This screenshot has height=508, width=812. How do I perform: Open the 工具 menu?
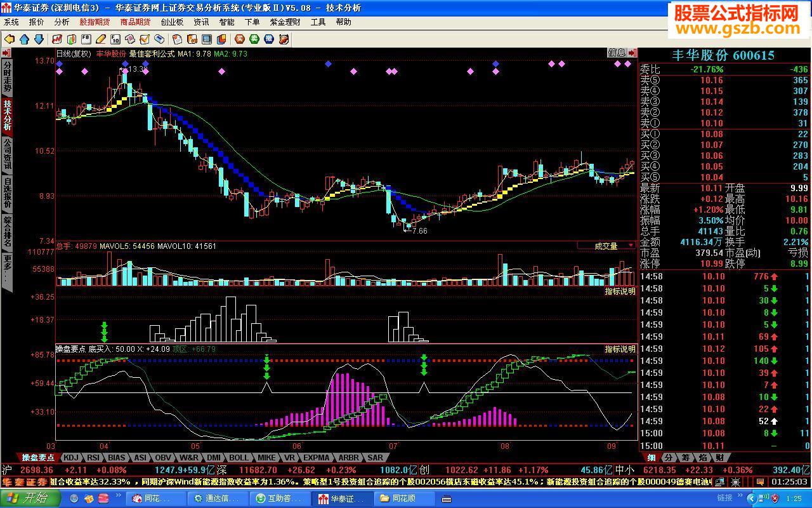[318, 22]
